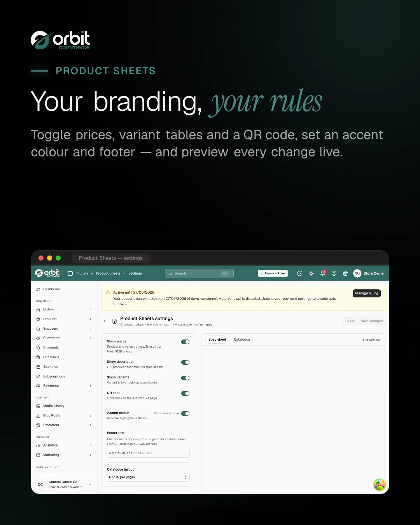This screenshot has height=525, width=420.
Task: Expand the Marketing chevron
Action: pos(91,455)
